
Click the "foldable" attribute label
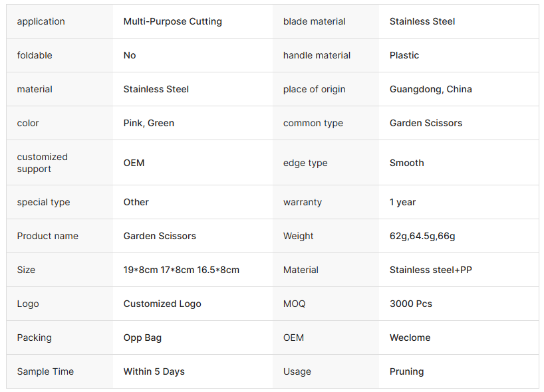click(x=35, y=55)
